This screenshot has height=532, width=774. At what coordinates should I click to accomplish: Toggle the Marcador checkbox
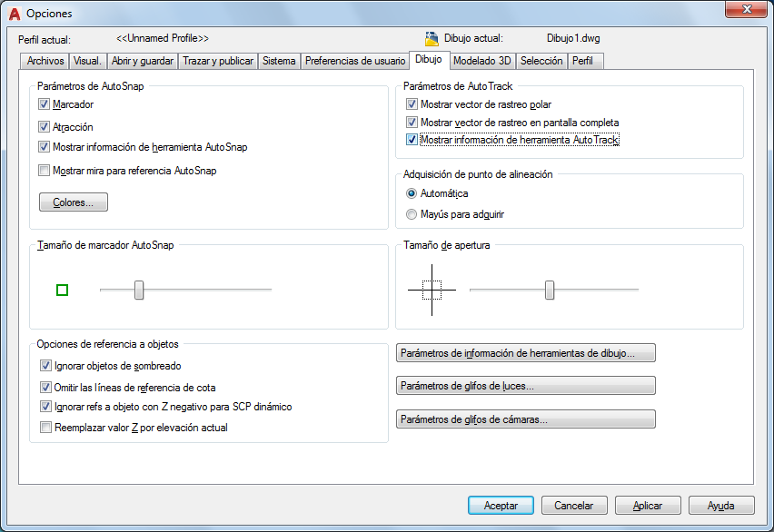44,104
